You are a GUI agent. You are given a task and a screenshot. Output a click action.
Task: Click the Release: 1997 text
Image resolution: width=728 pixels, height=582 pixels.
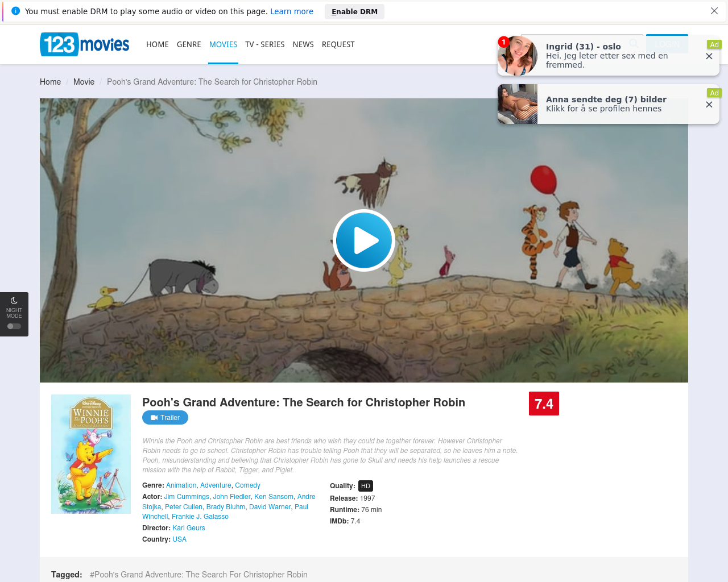tap(353, 498)
